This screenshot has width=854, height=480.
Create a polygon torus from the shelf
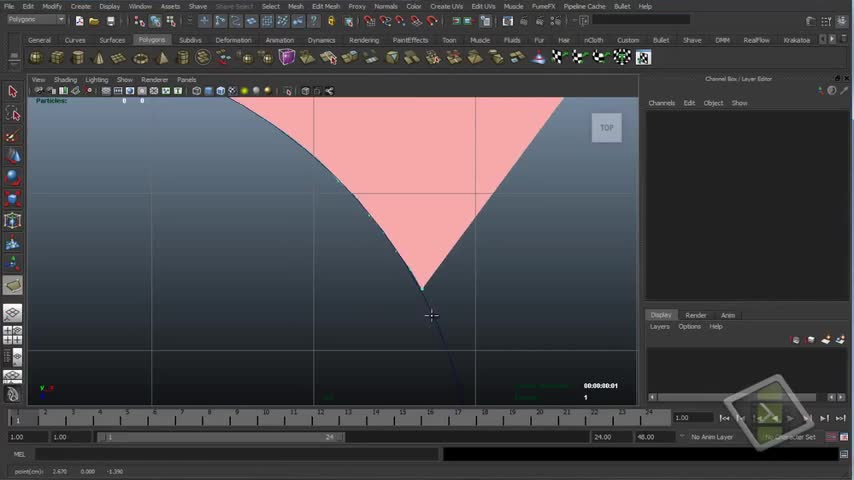coord(141,57)
